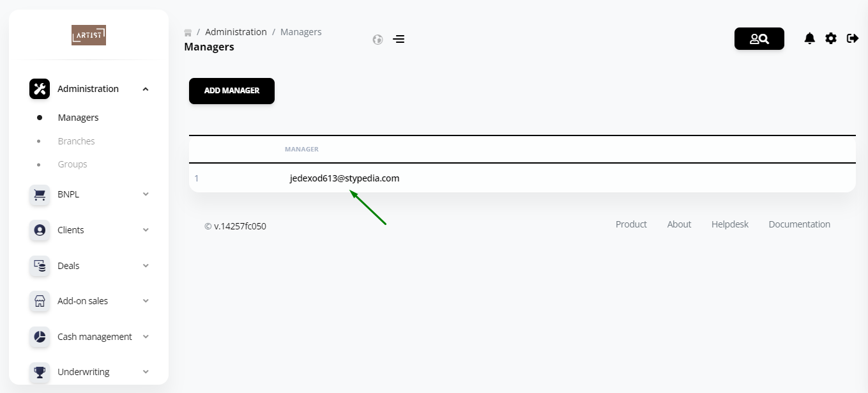The width and height of the screenshot is (868, 393).
Task: Click the ARTIST logo in sidebar
Action: coord(89,35)
